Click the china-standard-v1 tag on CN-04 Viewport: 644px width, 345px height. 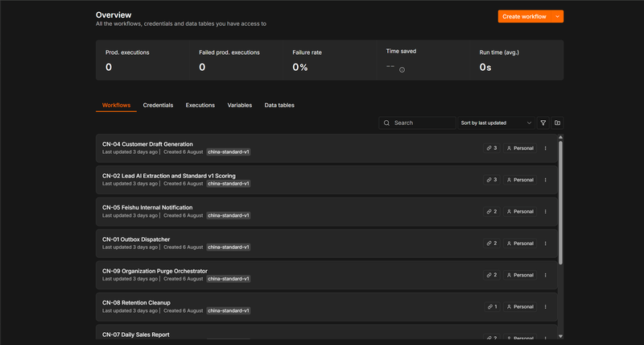coord(229,152)
